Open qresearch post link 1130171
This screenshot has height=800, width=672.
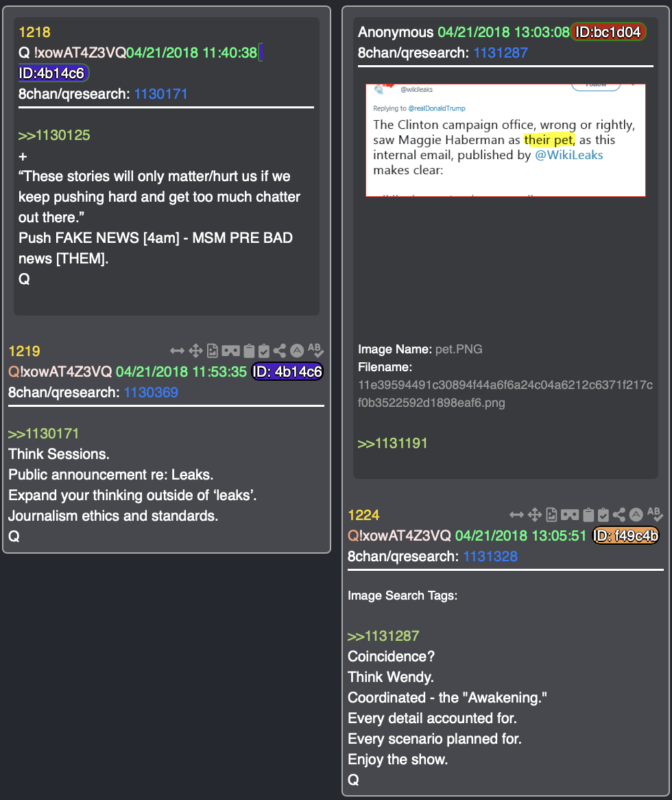160,94
